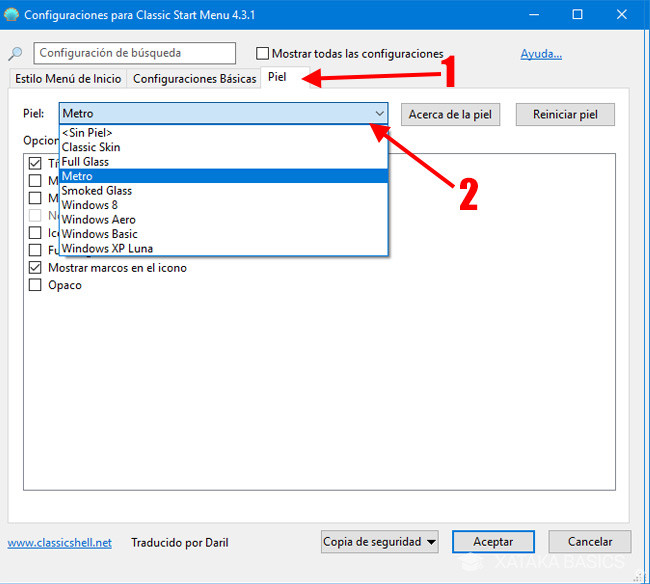
Task: Visit www.classicshell.net link
Action: pyautogui.click(x=60, y=543)
